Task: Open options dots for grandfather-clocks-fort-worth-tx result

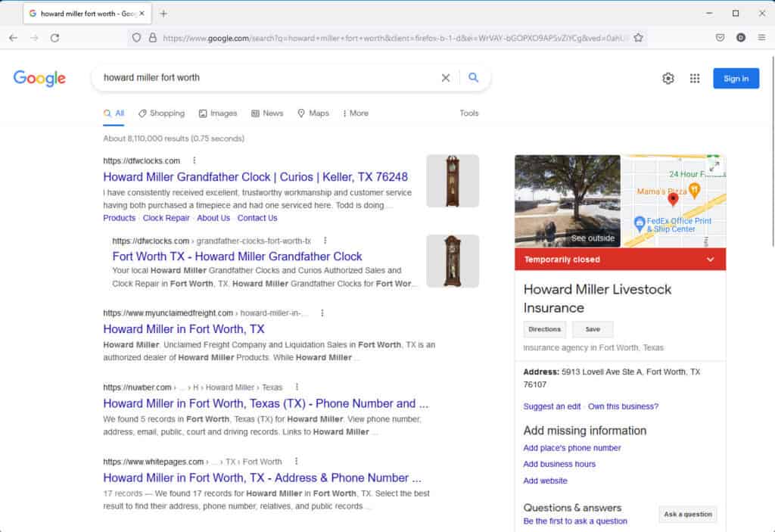Action: 325,241
